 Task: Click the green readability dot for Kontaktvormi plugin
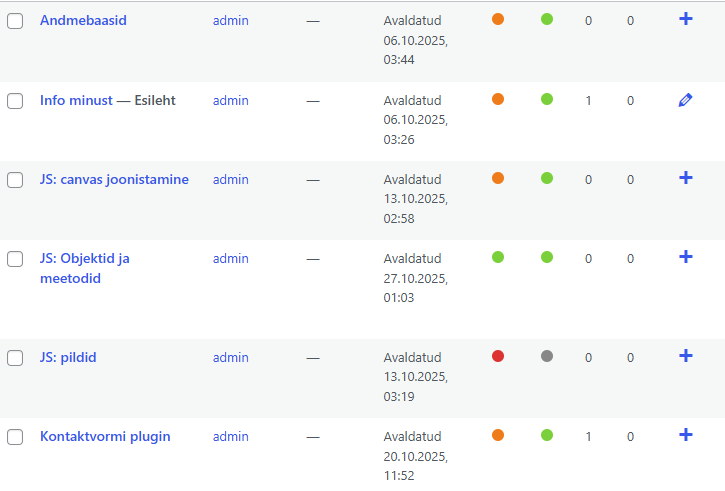tap(546, 435)
